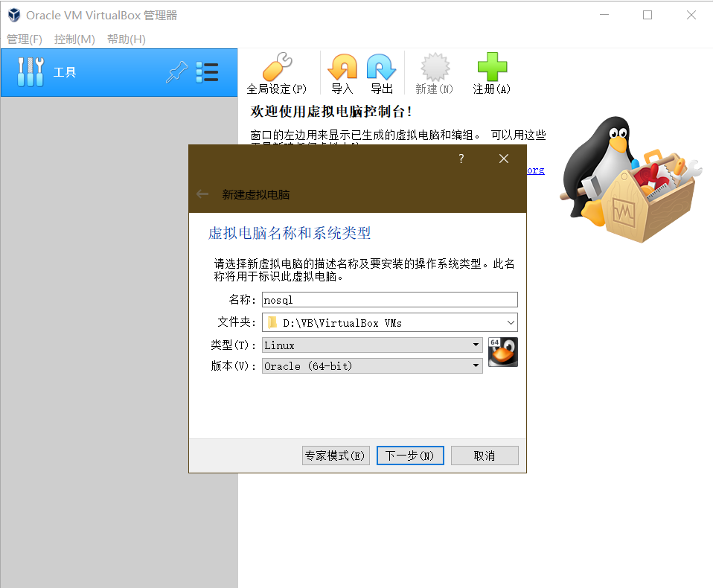Select the Tools (工具) item in sidebar
The image size is (713, 588).
click(119, 72)
